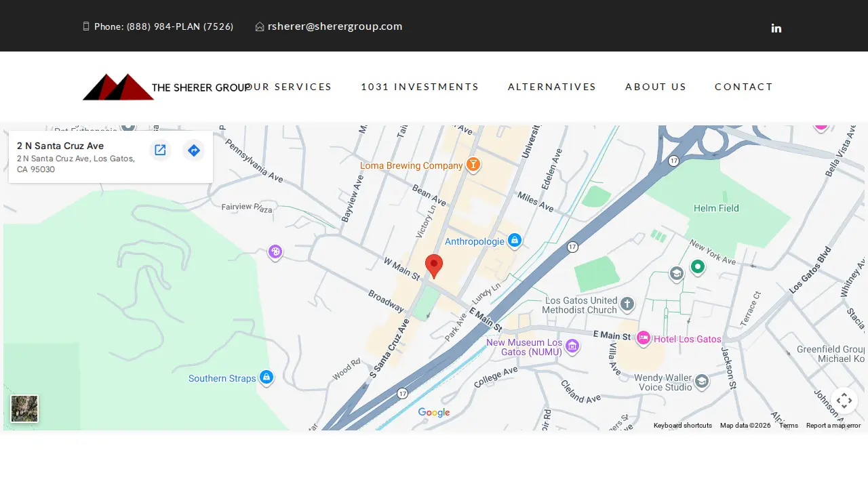Open larger map icon in address card
The width and height of the screenshot is (868, 488).
160,150
